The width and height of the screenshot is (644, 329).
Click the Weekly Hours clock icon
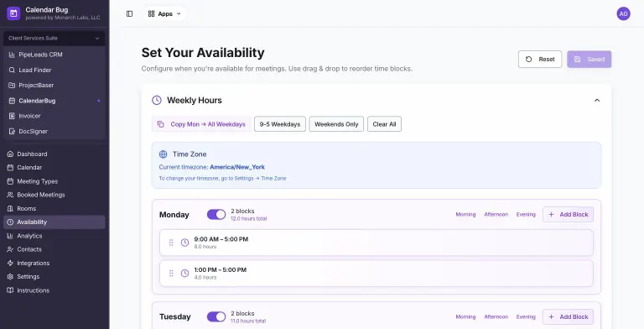[157, 101]
